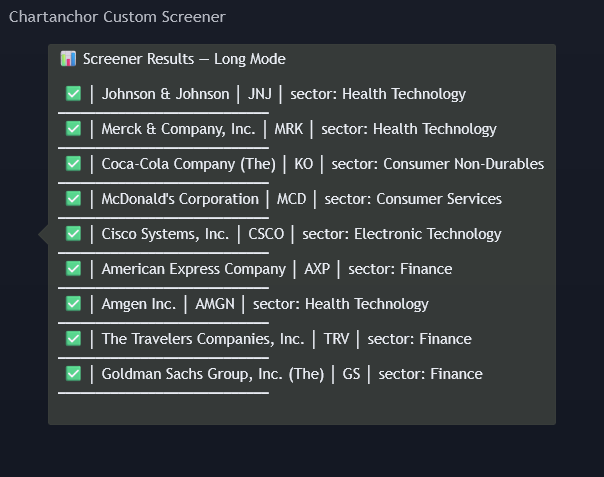
Task: Select the CSCO ticker text
Action: (x=266, y=234)
